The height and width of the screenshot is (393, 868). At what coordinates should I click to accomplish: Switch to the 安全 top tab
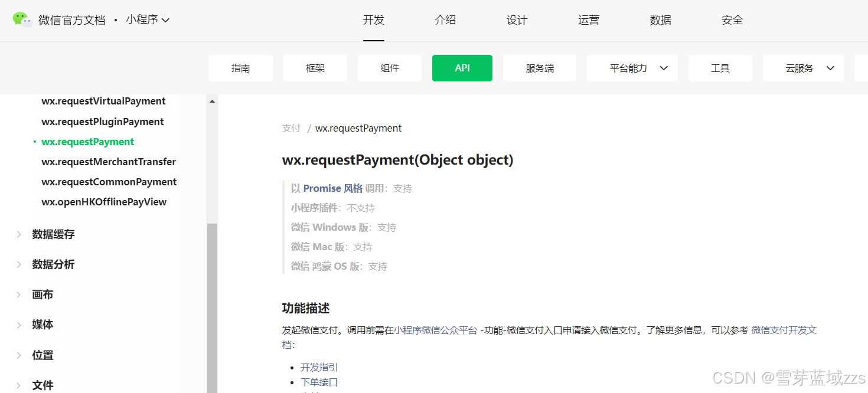pyautogui.click(x=732, y=20)
